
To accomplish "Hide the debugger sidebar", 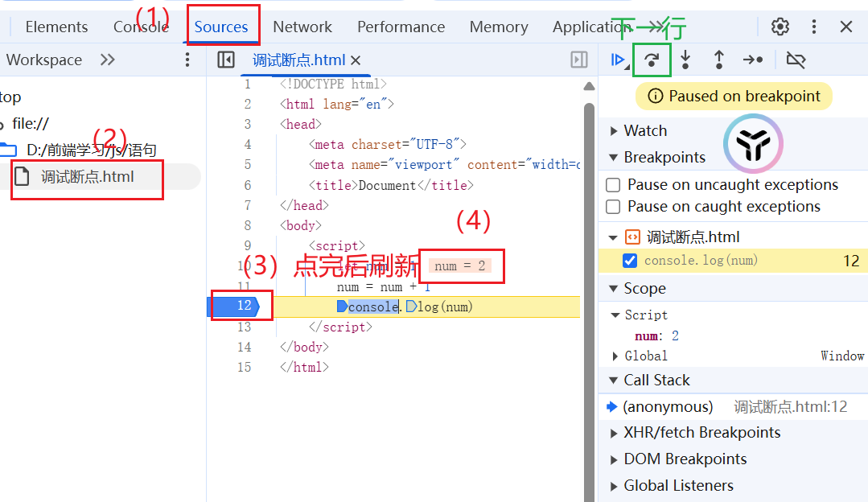I will (x=579, y=60).
